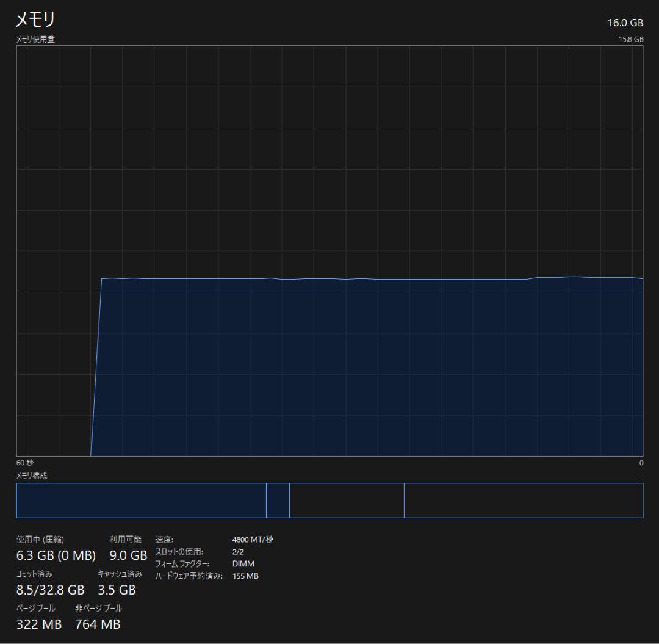The width and height of the screenshot is (659, 644).
Task: Click the standby segment of the composition bar
Action: pyautogui.click(x=346, y=499)
